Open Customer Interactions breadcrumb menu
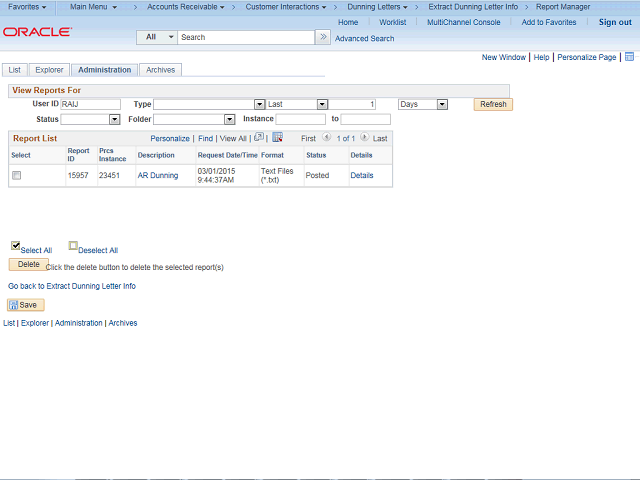640x480 pixels. pyautogui.click(x=286, y=7)
